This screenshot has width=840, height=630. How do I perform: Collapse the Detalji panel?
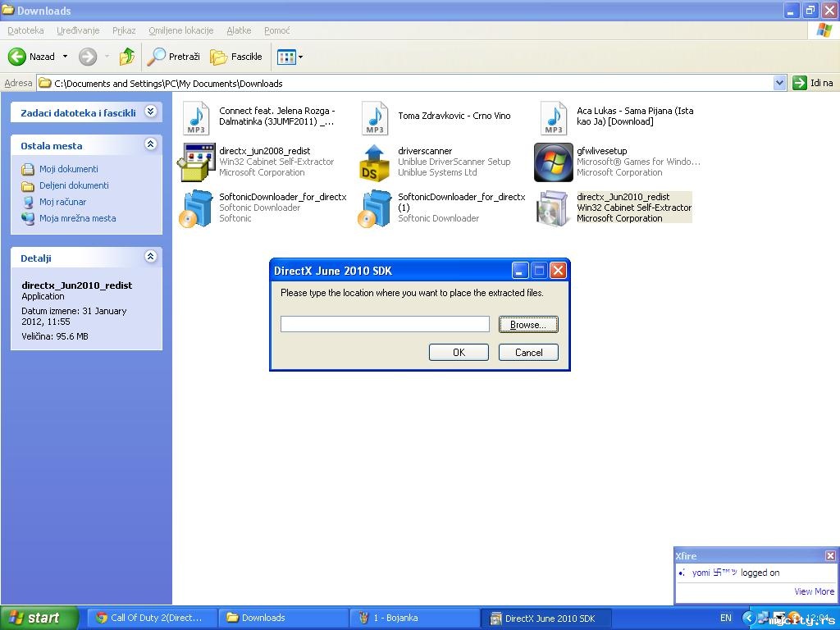click(x=151, y=257)
